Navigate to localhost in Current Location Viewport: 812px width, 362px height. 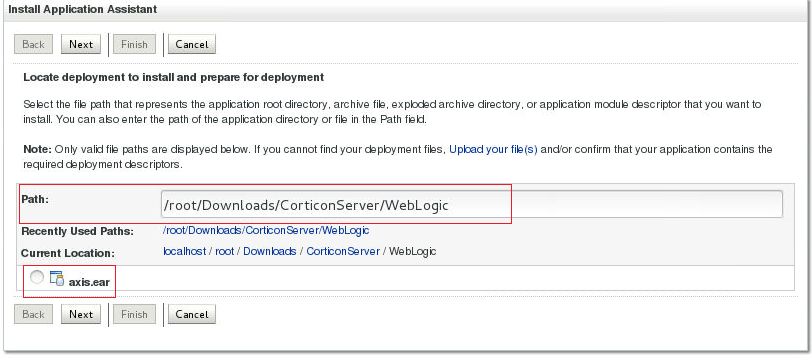tap(184, 252)
